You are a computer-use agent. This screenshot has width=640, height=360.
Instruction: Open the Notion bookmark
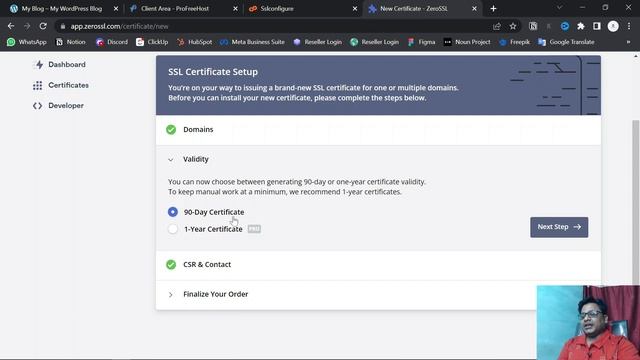click(x=71, y=42)
